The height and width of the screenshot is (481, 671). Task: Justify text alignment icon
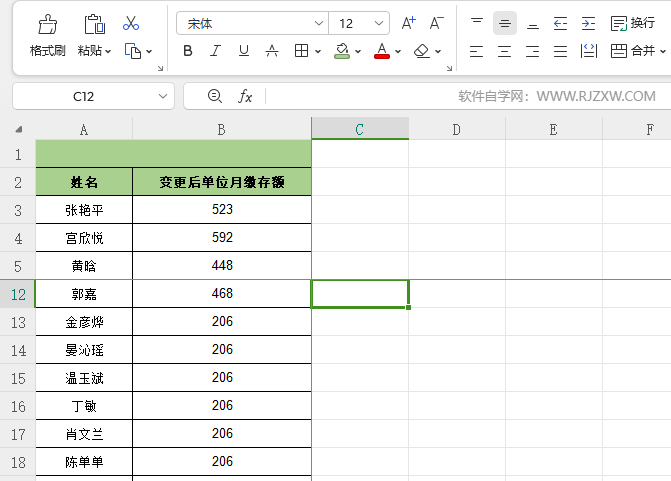coord(561,51)
